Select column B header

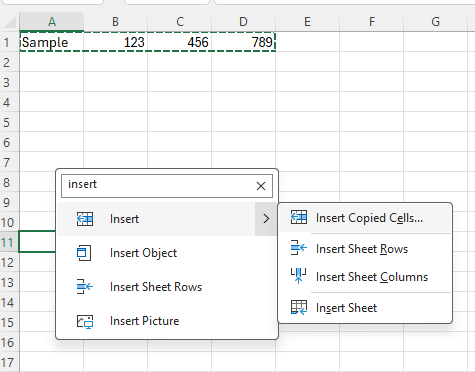coord(115,22)
